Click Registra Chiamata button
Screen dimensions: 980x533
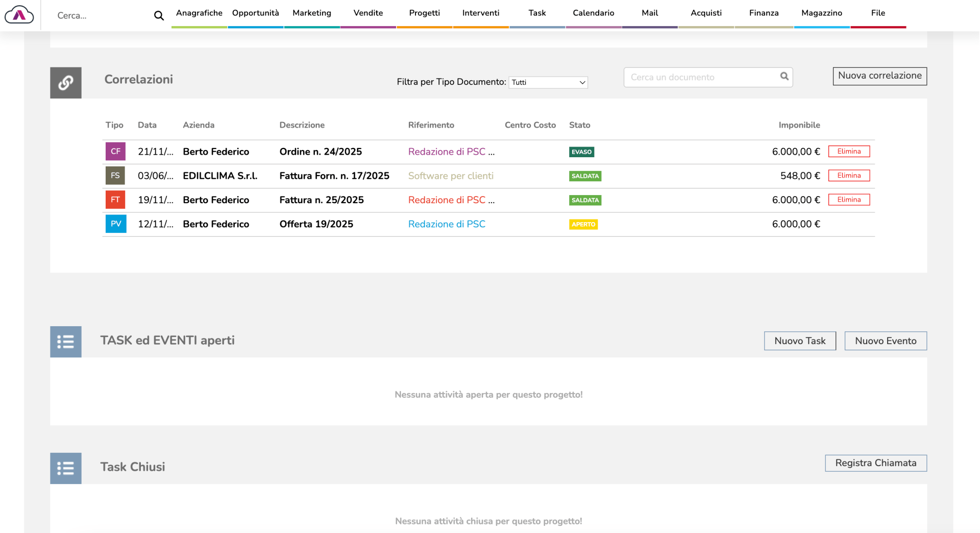pos(875,463)
